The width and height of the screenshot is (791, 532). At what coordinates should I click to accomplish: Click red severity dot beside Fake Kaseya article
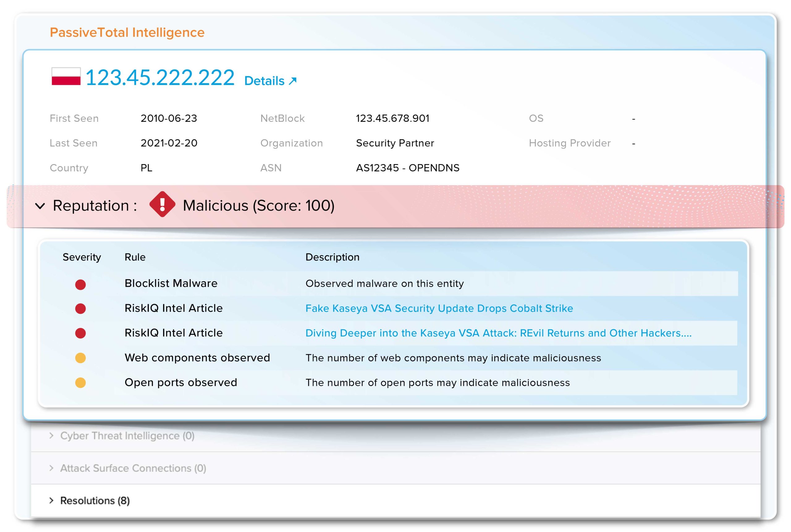click(x=80, y=308)
